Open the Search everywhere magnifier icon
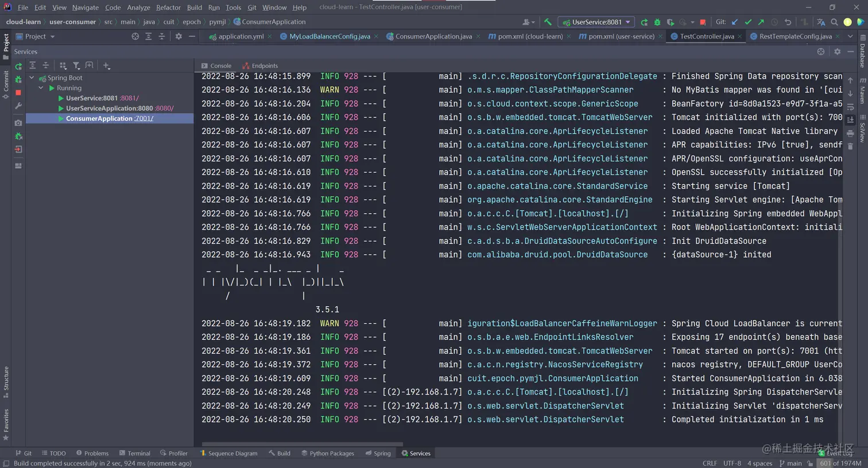 (835, 22)
